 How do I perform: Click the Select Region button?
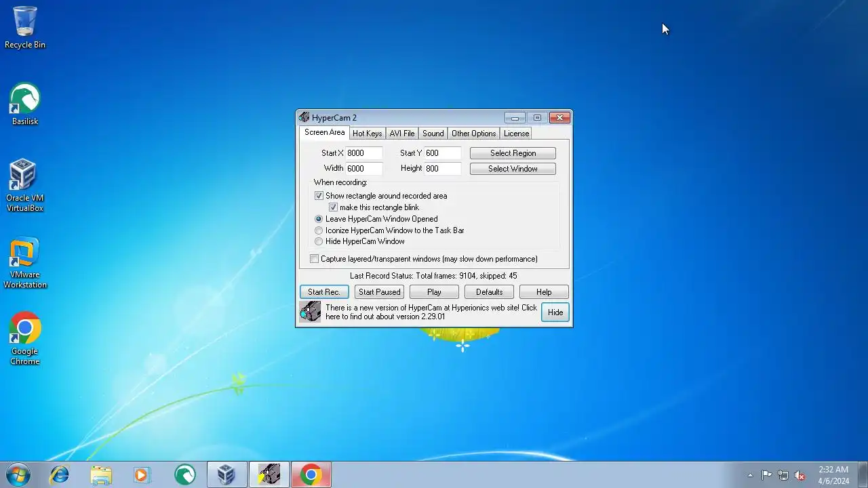click(513, 153)
